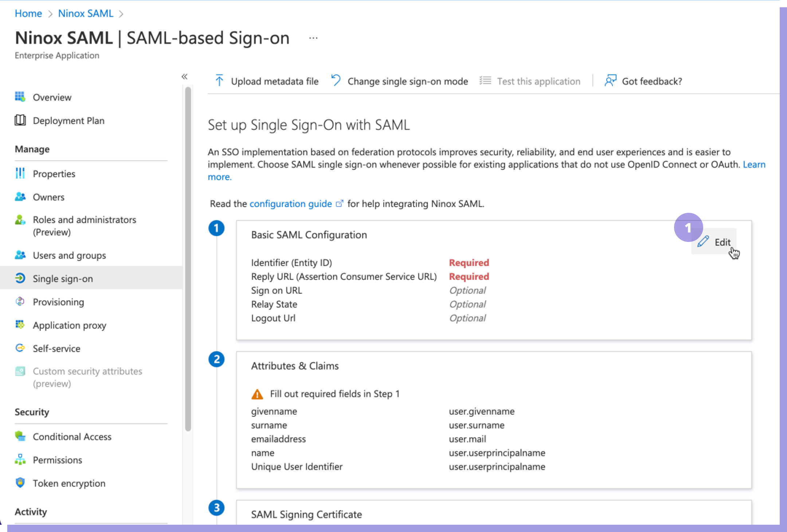Click the pencil icon beside Edit
This screenshot has width=787, height=532.
(x=703, y=242)
